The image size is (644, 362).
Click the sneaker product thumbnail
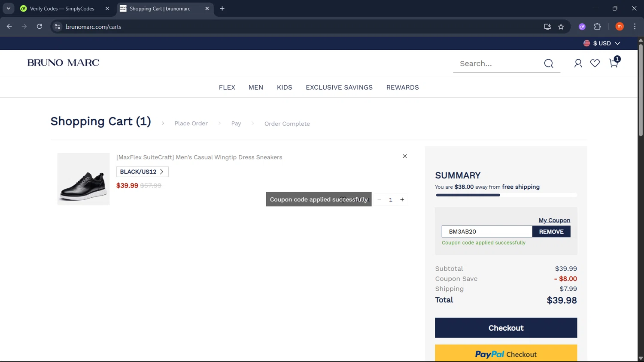coord(83,179)
